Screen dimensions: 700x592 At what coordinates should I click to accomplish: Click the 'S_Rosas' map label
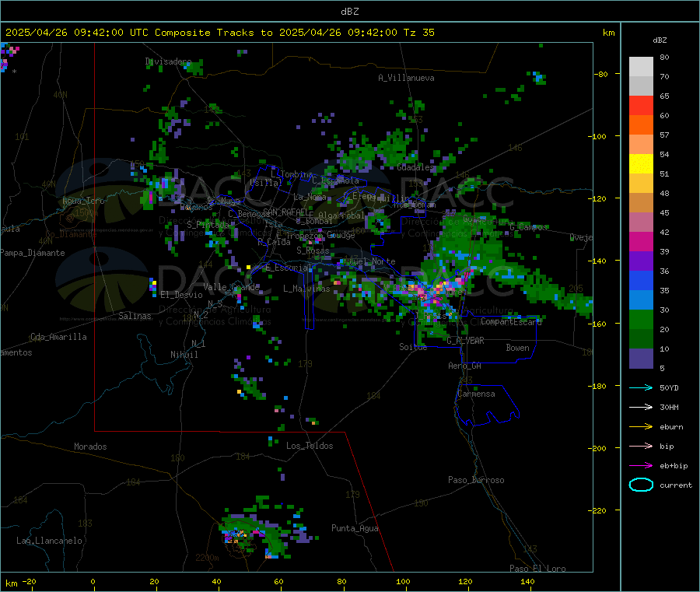313,251
